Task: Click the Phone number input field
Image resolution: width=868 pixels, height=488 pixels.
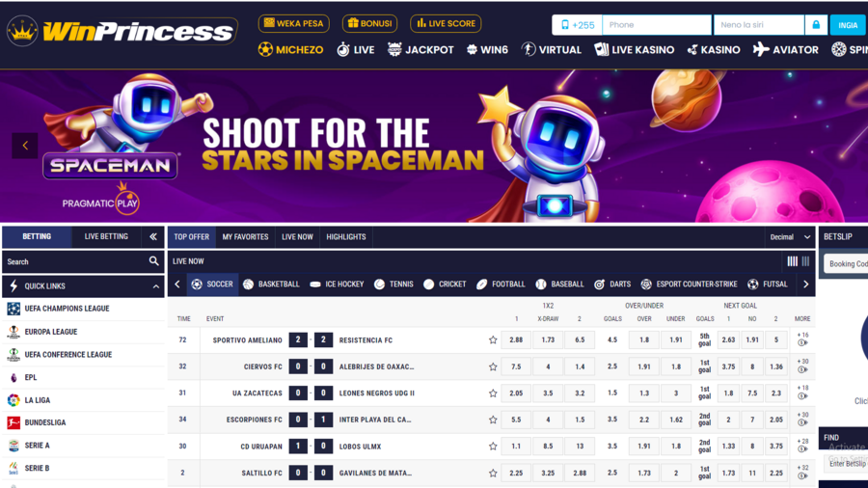Action: pos(656,25)
